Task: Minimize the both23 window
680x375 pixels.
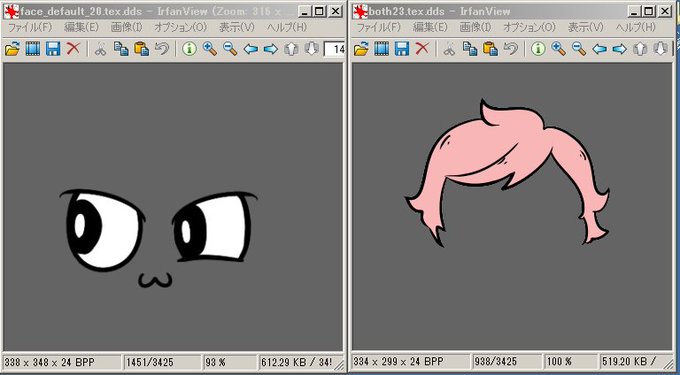Action: 634,11
